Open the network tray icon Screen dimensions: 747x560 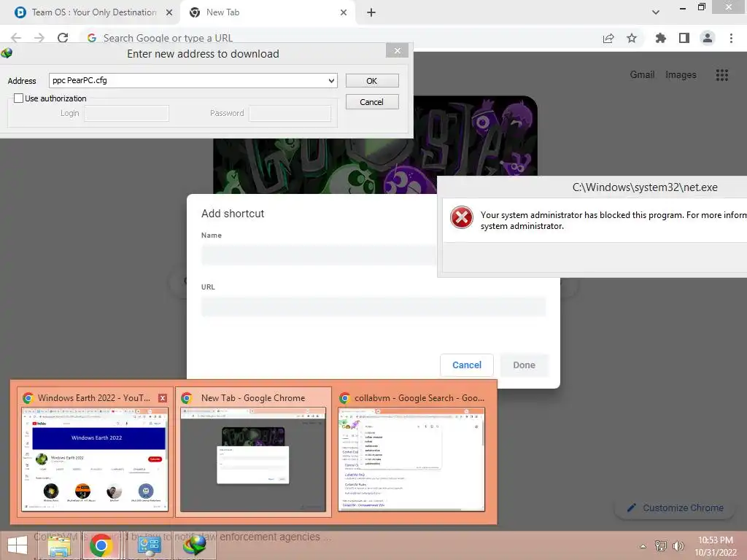(x=661, y=546)
